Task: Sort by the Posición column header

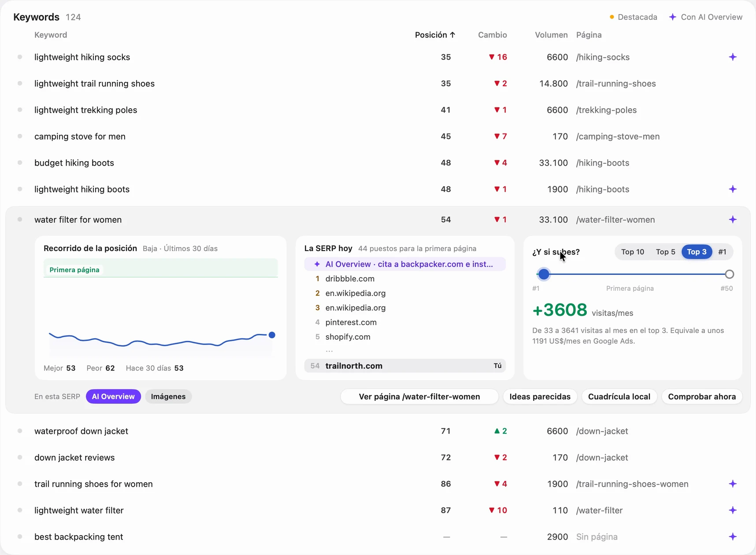Action: tap(435, 35)
